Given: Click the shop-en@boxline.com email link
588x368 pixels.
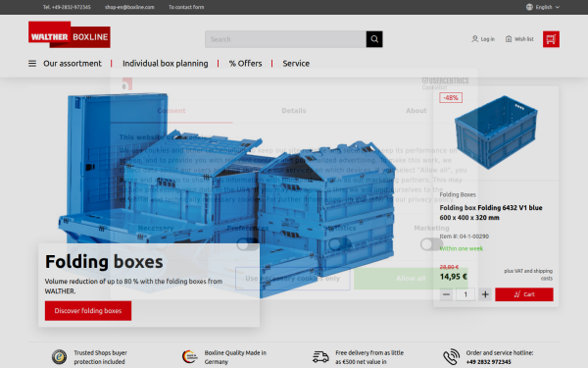Looking at the screenshot, I should (129, 7).
